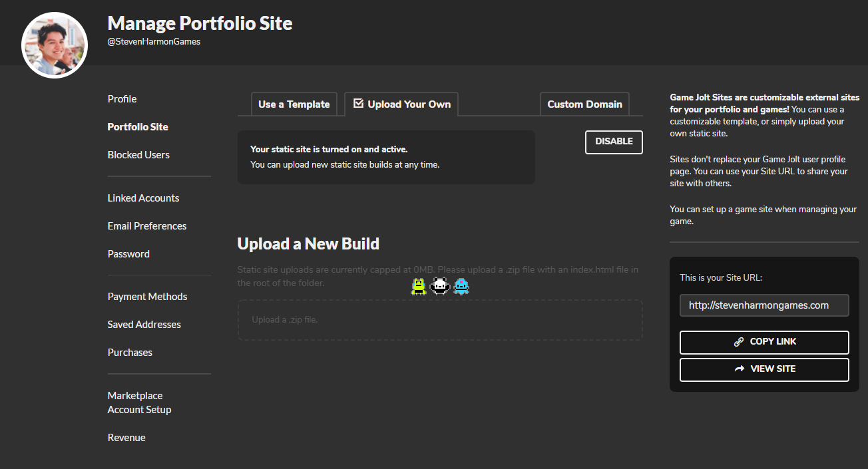The width and height of the screenshot is (868, 469).
Task: Click the chain link icon on Copy Link
Action: pyautogui.click(x=738, y=341)
